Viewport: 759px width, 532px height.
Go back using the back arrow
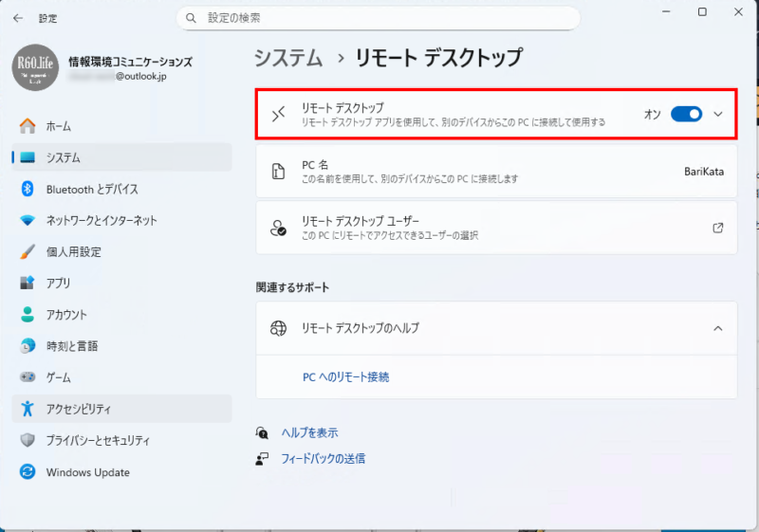18,18
